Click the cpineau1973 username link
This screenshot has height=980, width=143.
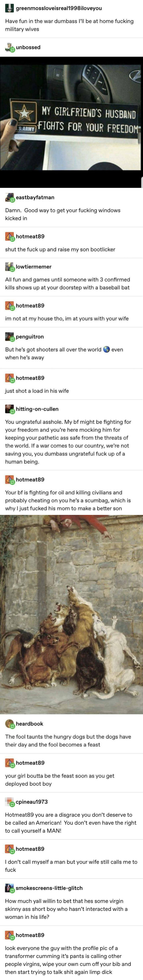tap(32, 802)
